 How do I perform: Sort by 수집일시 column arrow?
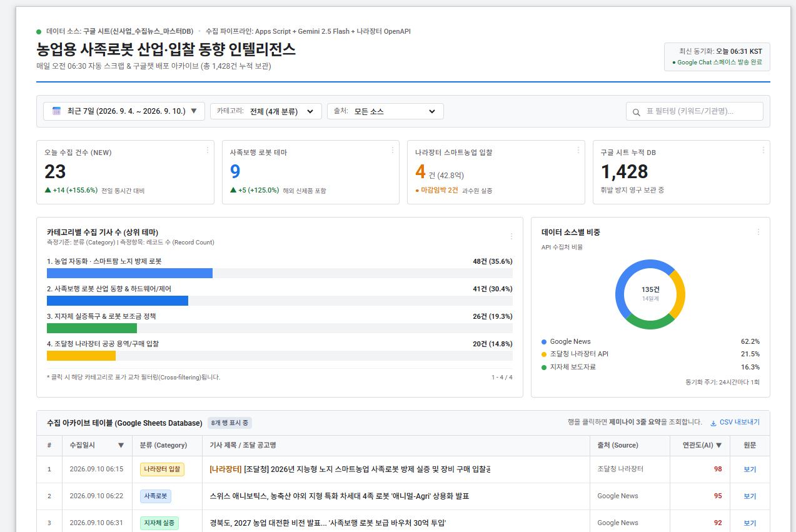point(121,446)
